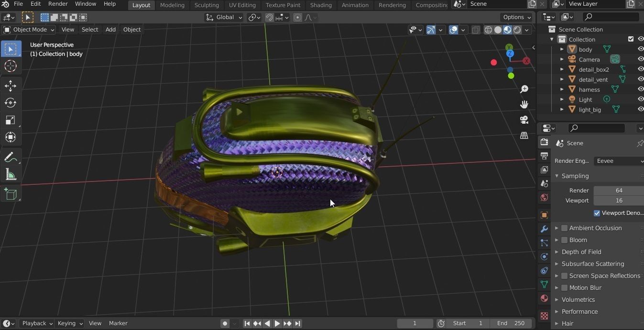
Task: Hide the Camera object in outliner
Action: click(640, 59)
